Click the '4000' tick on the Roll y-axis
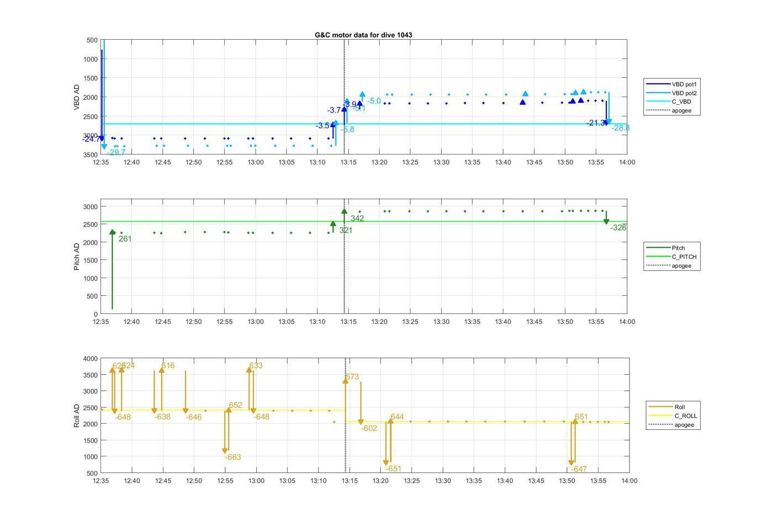Screen dimensions: 773x532 90,359
